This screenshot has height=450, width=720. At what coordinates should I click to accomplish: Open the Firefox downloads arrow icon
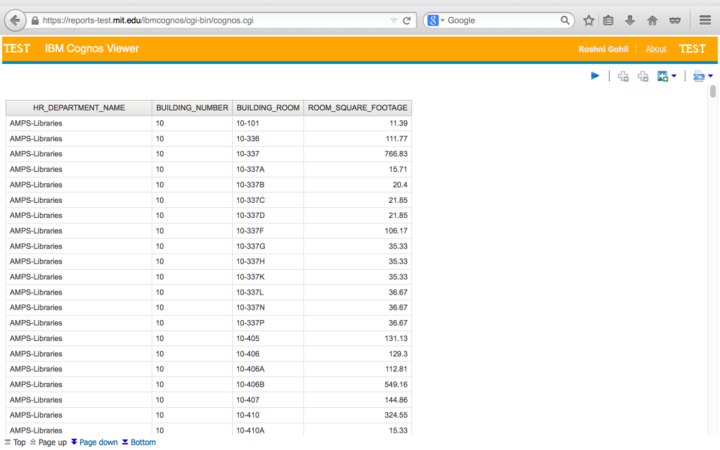[630, 20]
